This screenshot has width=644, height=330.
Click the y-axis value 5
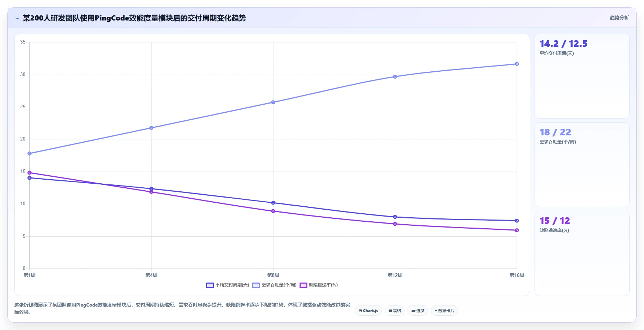pos(24,236)
